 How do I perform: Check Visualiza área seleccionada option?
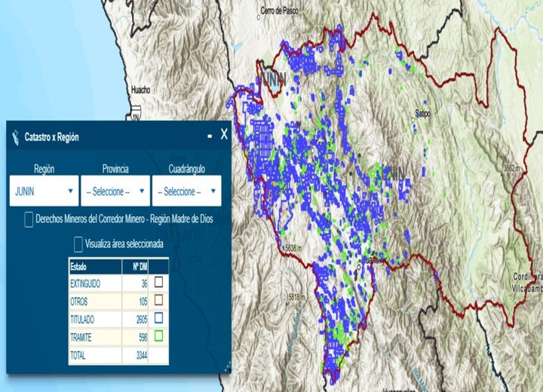click(78, 244)
